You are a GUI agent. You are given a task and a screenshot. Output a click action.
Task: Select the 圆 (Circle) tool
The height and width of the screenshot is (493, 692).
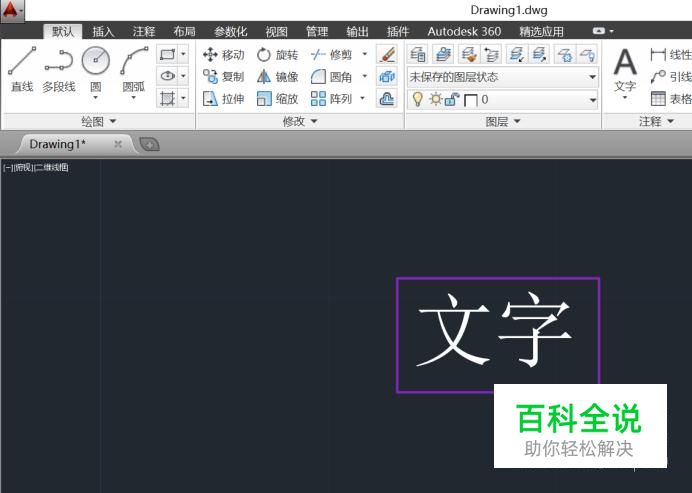point(96,71)
